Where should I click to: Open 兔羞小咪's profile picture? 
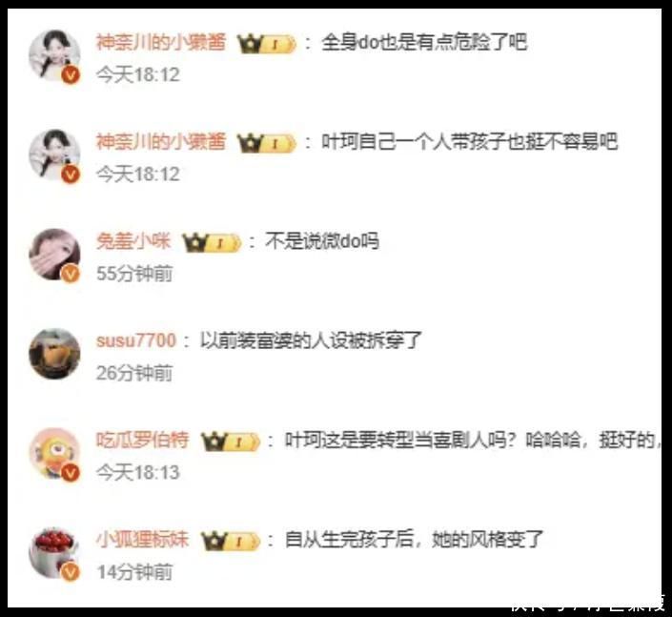coord(54,255)
